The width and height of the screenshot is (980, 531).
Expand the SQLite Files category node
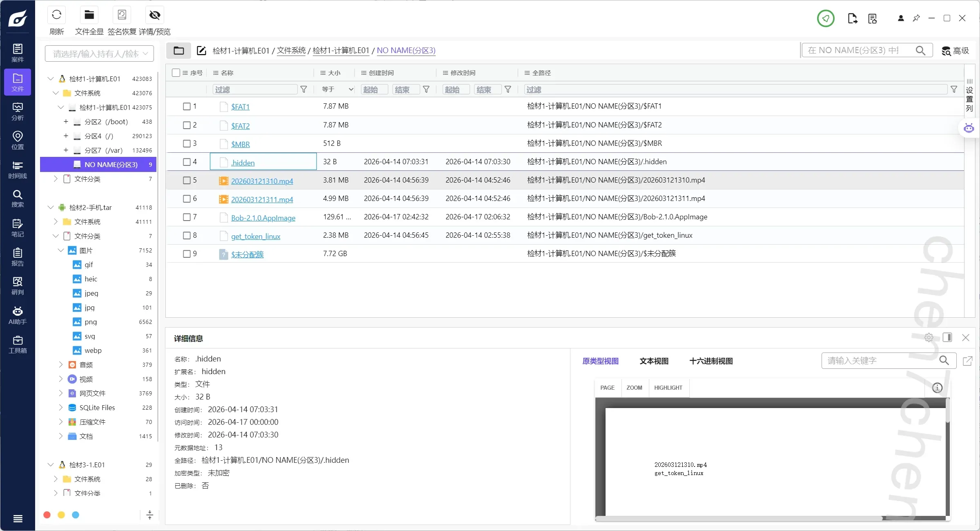pos(61,408)
